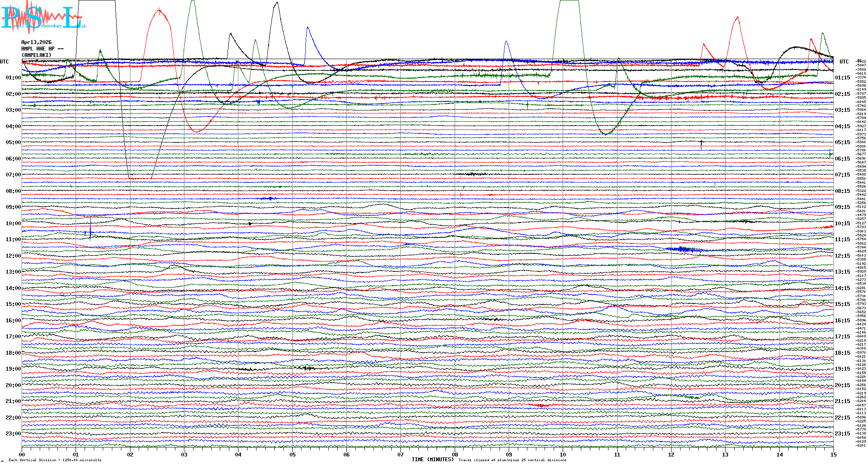Click the AMPL HHE HP channel label
Image resolution: width=868 pixels, height=466 pixels.
42,49
